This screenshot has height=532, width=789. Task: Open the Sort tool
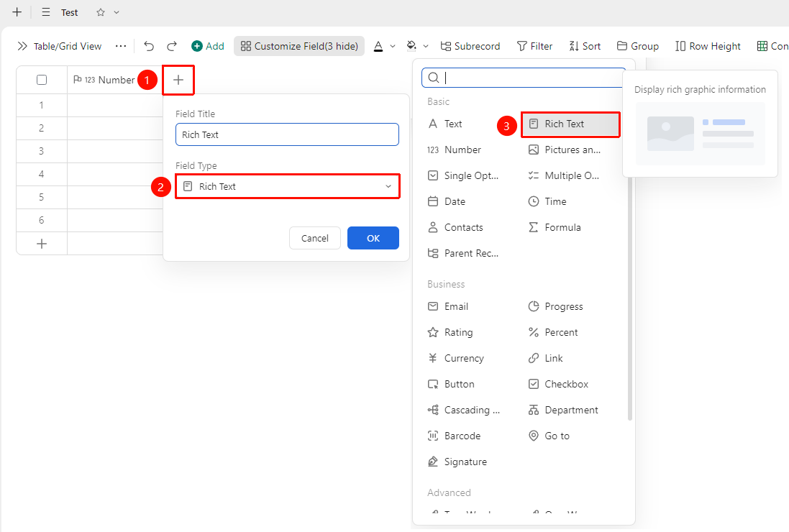pos(585,46)
